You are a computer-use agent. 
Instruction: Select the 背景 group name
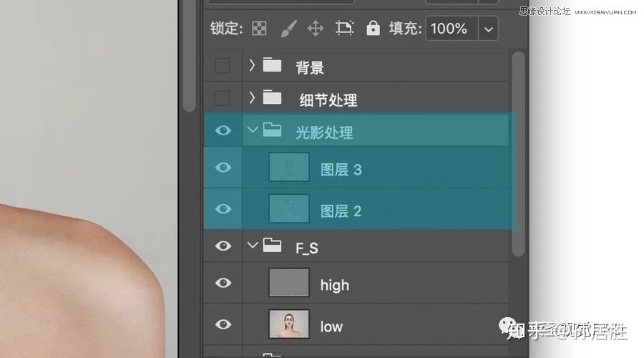[310, 67]
